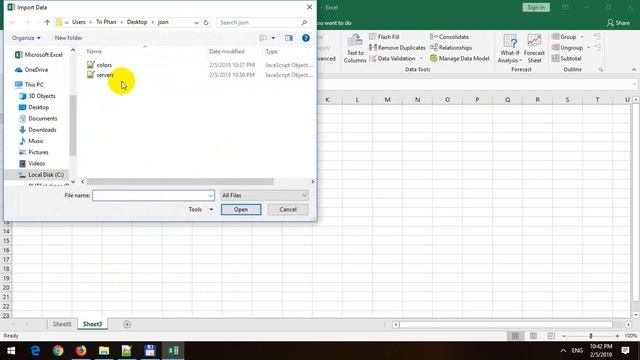Toggle the preview pane icon
This screenshot has height=360, width=640.
[289, 38]
